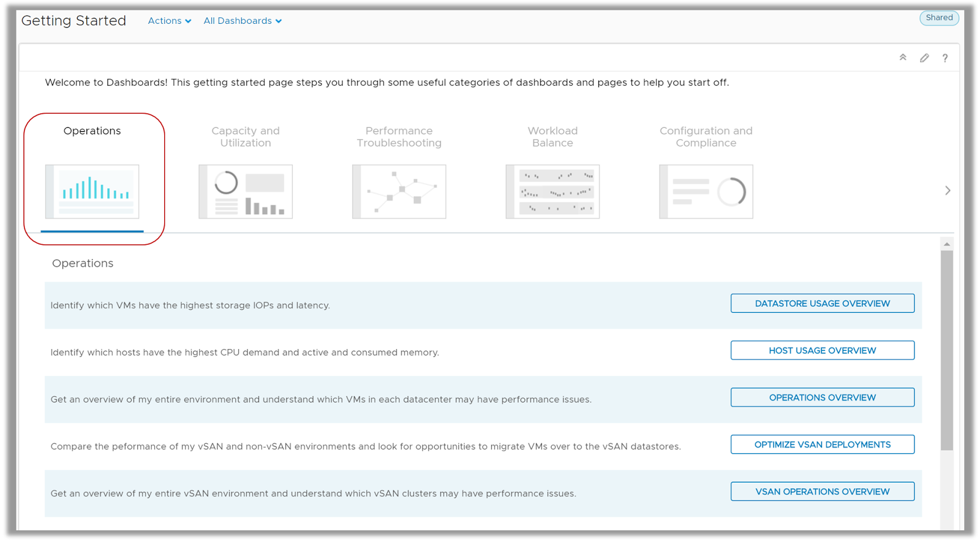Switch to Capacity and Utilization tab label
Screen dimensions: 980x542
click(246, 137)
